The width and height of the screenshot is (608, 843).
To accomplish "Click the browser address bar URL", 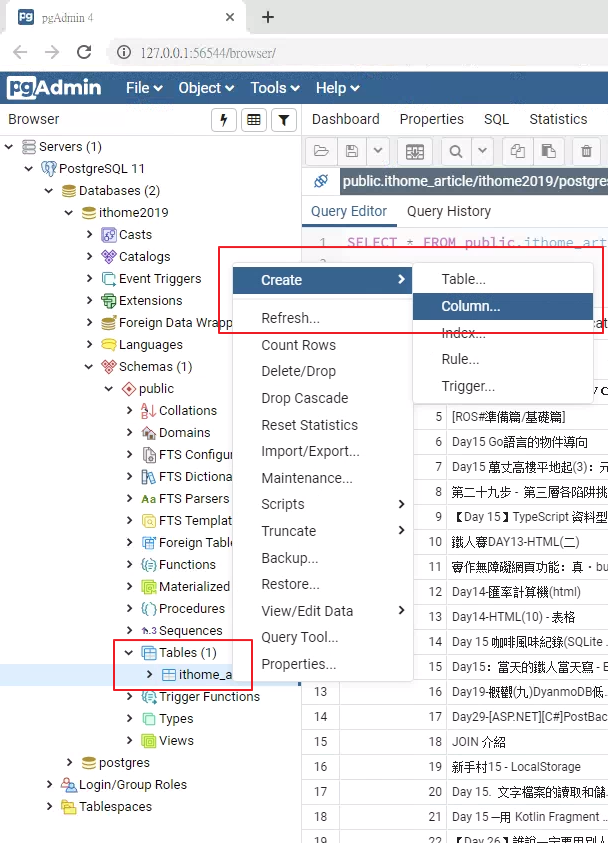I will coord(208,53).
